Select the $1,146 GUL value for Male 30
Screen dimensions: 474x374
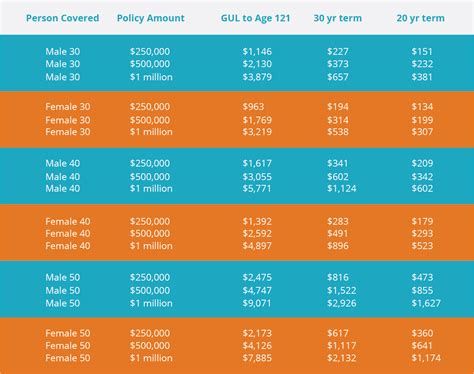[x=257, y=52]
